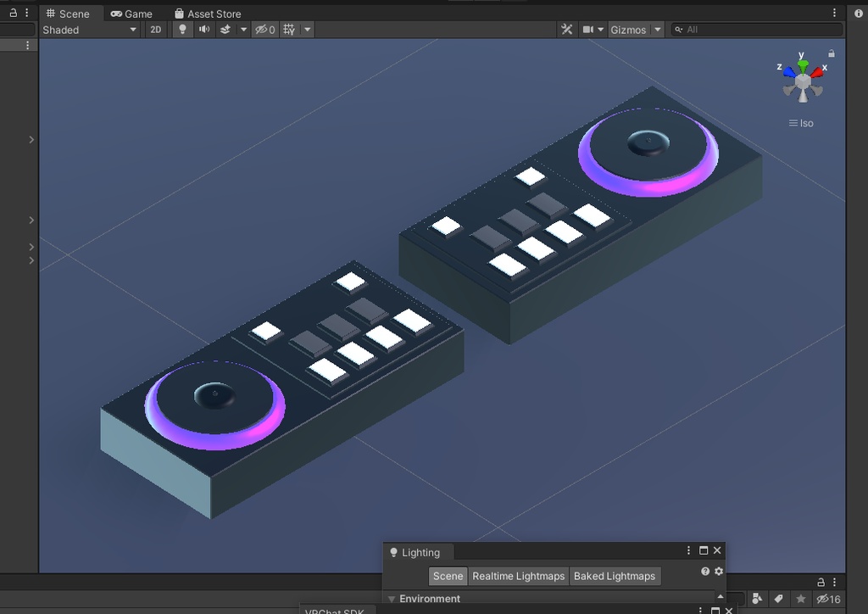868x614 pixels.
Task: Select the rear DJ deck's purple jog wheel
Action: [x=648, y=153]
